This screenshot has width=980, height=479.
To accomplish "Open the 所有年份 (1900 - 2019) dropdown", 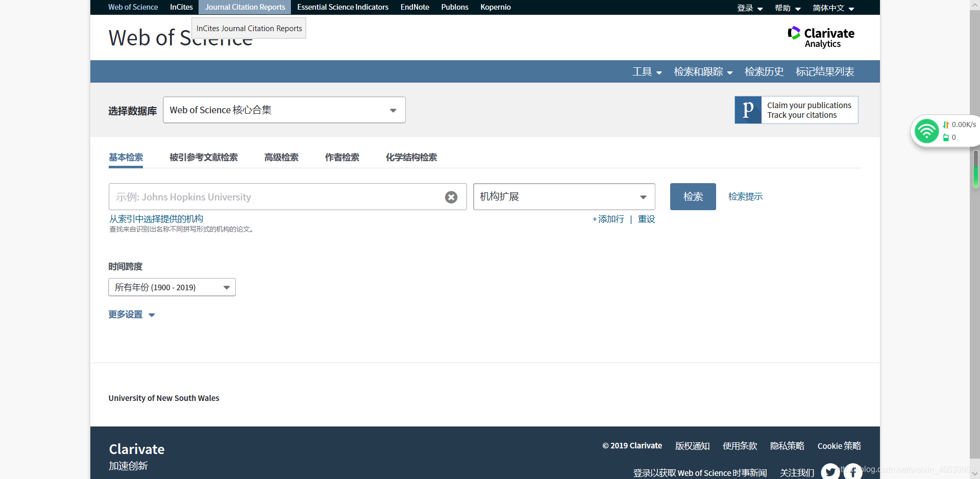I will [172, 287].
